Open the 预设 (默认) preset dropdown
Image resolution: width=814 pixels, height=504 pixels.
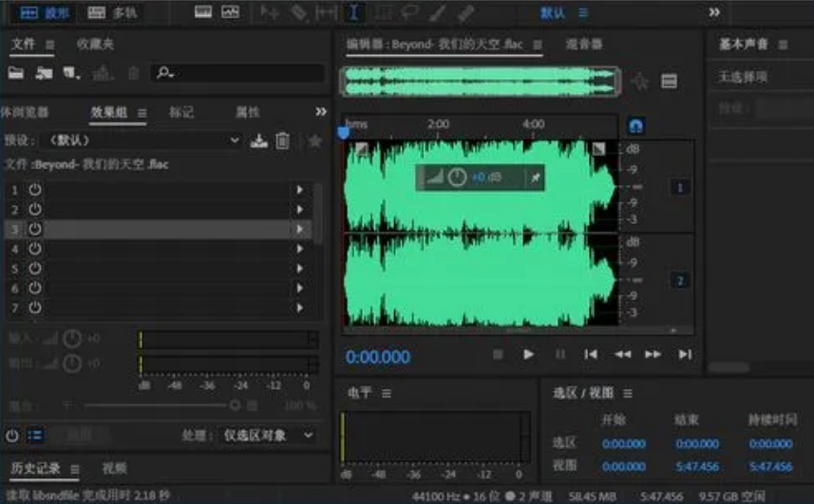click(x=142, y=140)
